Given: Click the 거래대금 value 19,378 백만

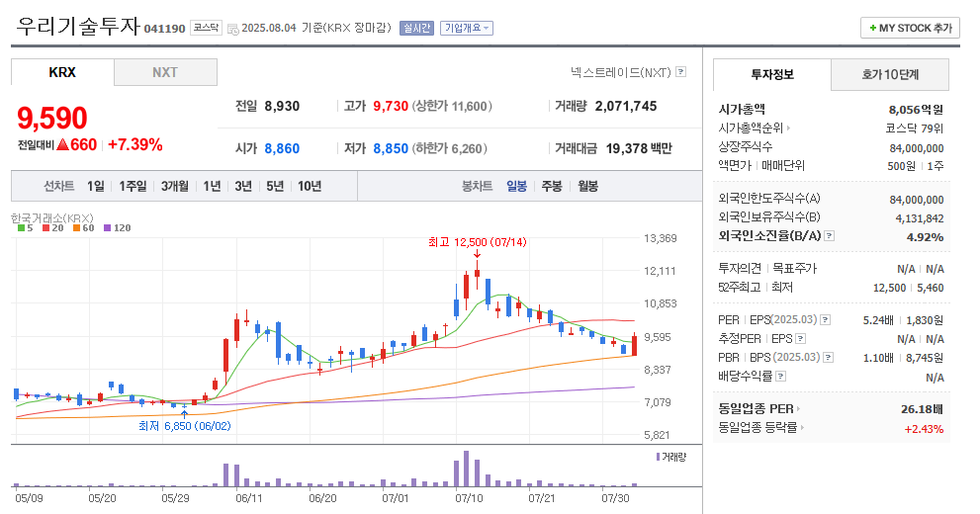Looking at the screenshot, I should point(639,148).
